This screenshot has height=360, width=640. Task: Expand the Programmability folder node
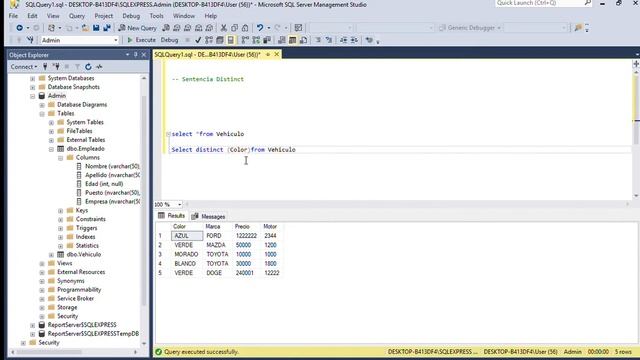(42, 290)
